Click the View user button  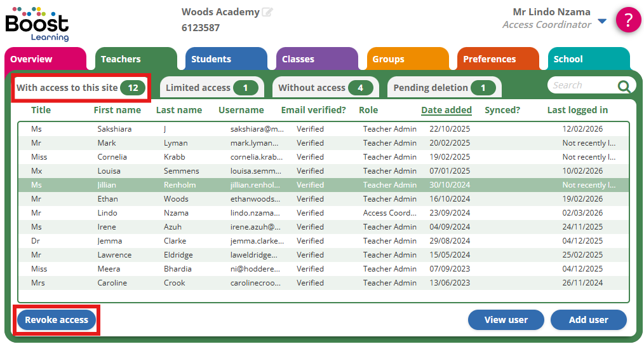coord(506,320)
